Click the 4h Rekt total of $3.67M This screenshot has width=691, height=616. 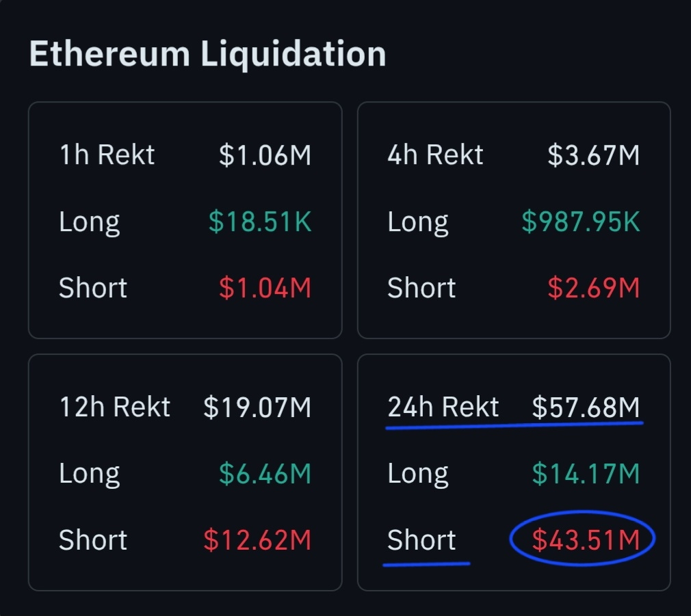click(593, 155)
